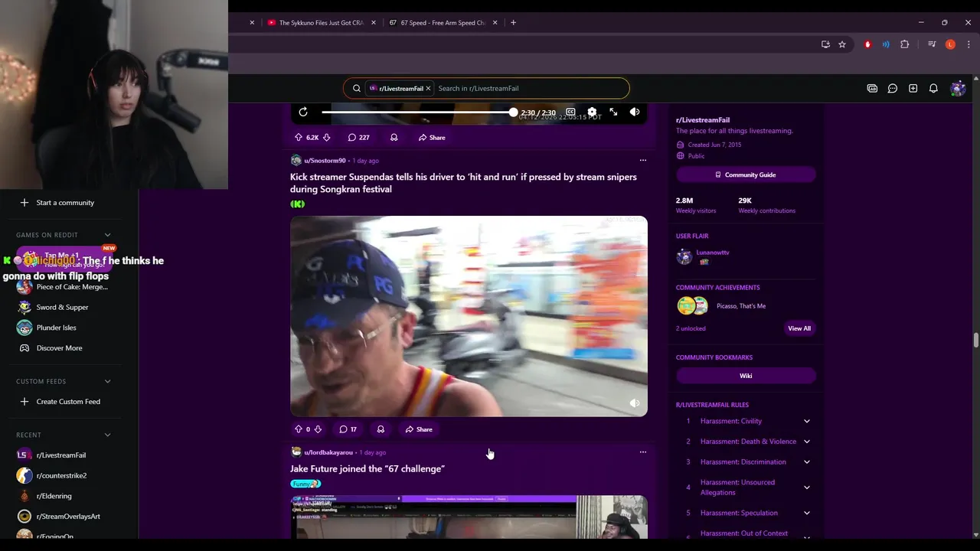Image resolution: width=980 pixels, height=551 pixels.
Task: Upvote the post with 6.2K votes
Action: pyautogui.click(x=299, y=138)
